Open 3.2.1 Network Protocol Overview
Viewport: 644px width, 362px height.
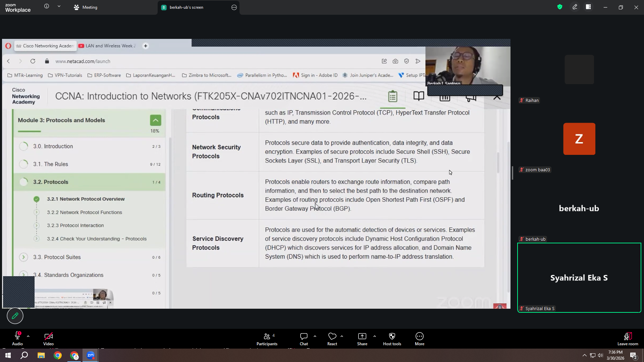point(86,199)
